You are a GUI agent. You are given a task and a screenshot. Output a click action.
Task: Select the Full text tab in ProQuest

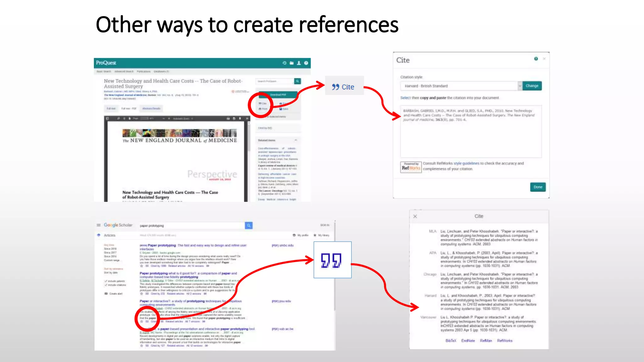click(x=111, y=108)
